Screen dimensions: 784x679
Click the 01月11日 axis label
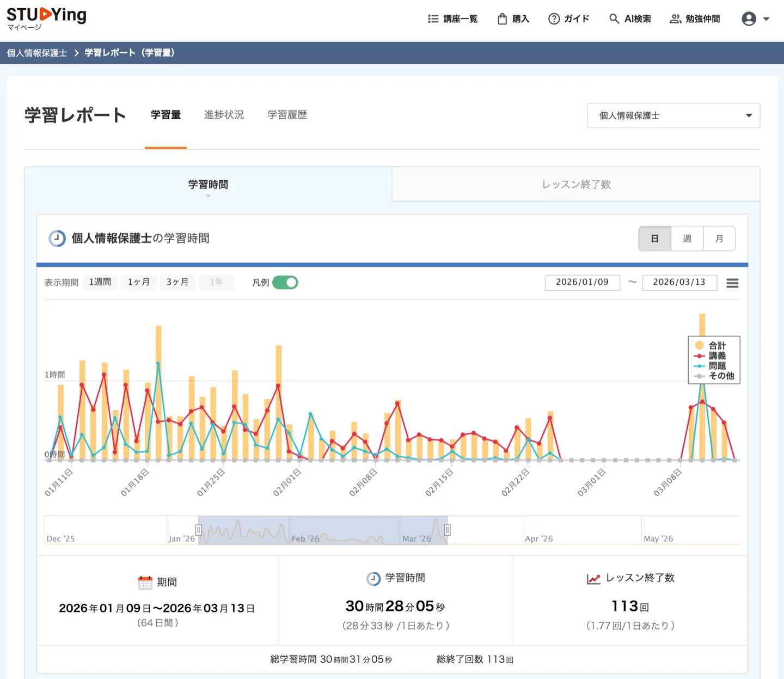(58, 481)
